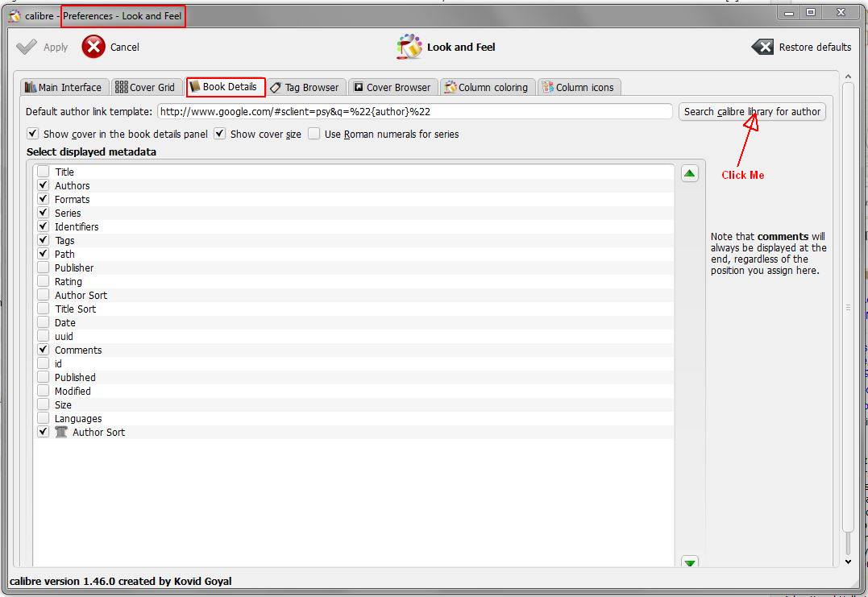Image resolution: width=868 pixels, height=597 pixels.
Task: Click the Cancel button label
Action: [125, 47]
